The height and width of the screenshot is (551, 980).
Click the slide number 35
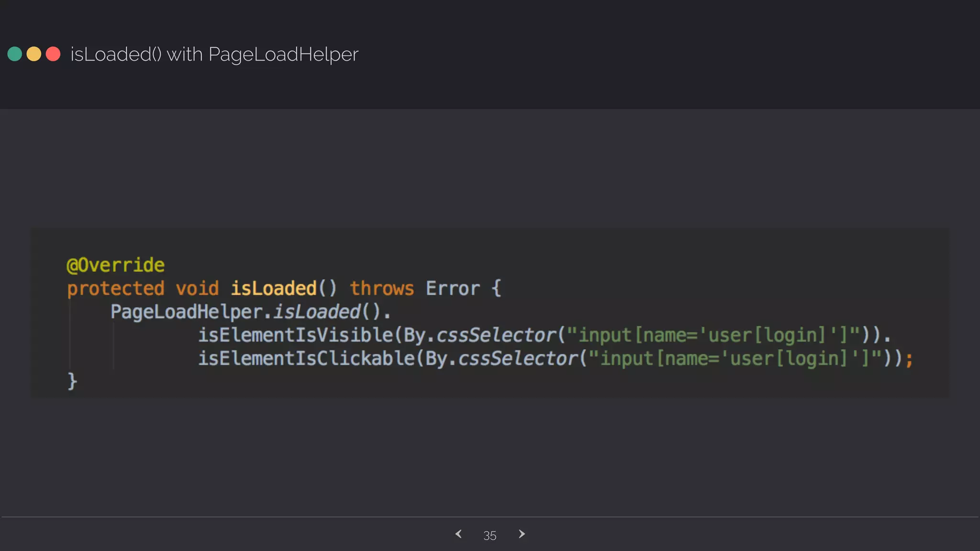[490, 536]
